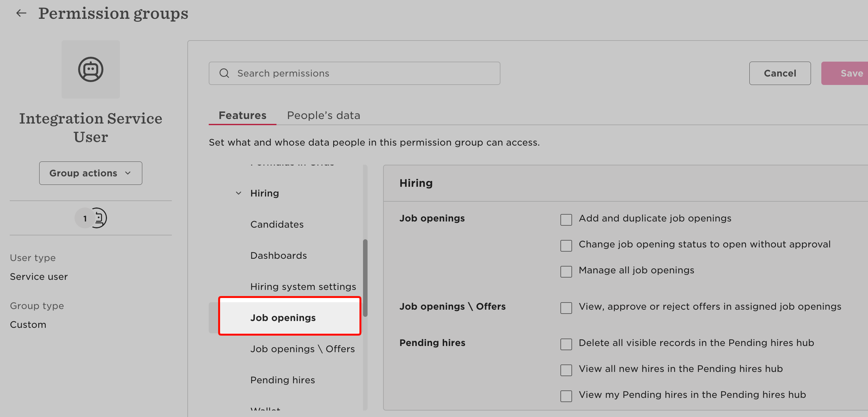Check View my Pending hires option

pyautogui.click(x=566, y=396)
